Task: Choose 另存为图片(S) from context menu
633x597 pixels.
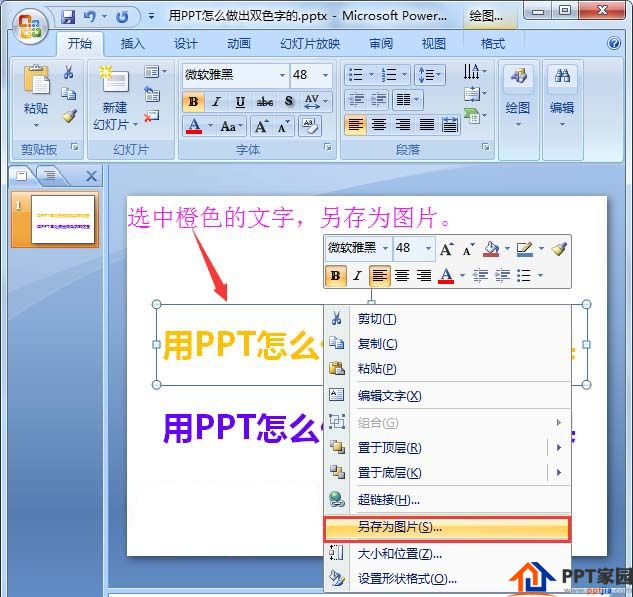Action: 446,528
